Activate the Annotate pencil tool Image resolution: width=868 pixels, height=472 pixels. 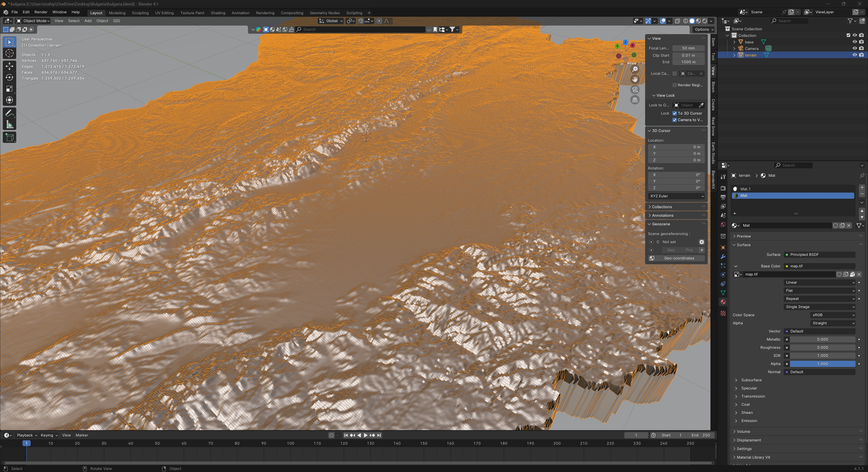click(9, 113)
